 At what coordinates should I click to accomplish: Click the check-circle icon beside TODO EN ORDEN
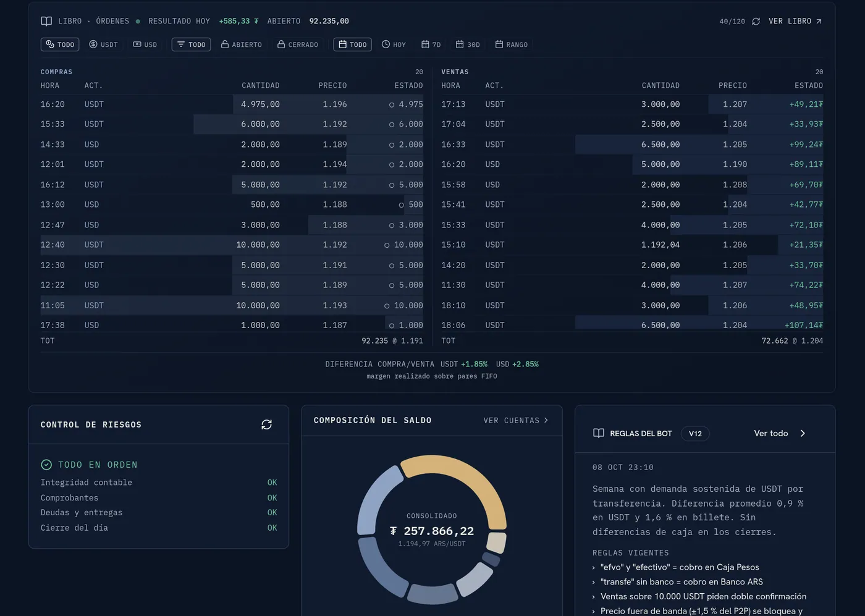46,465
